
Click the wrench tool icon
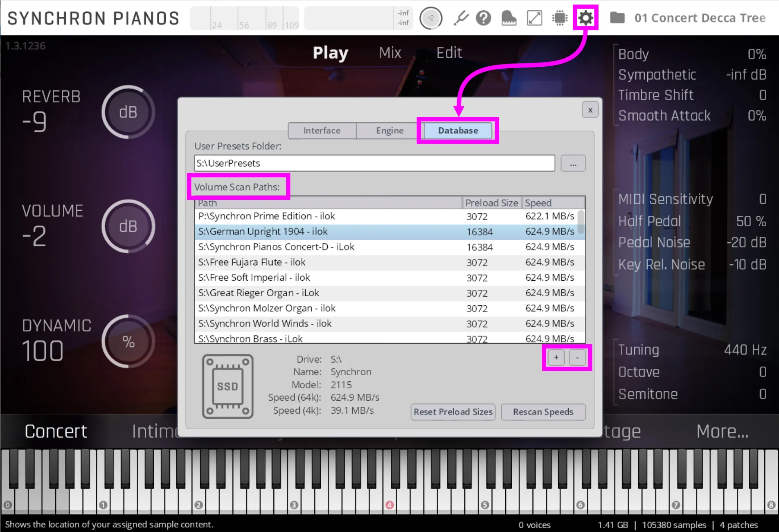pyautogui.click(x=461, y=18)
